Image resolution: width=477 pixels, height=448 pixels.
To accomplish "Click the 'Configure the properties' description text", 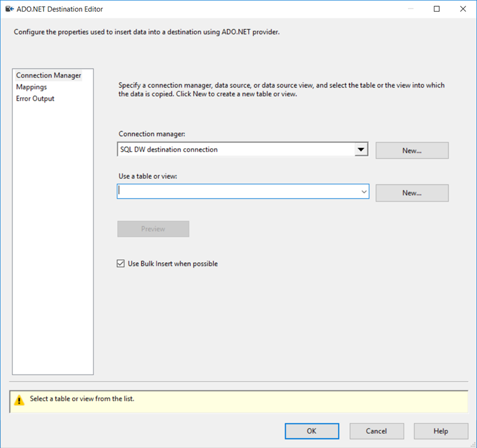I will point(147,32).
